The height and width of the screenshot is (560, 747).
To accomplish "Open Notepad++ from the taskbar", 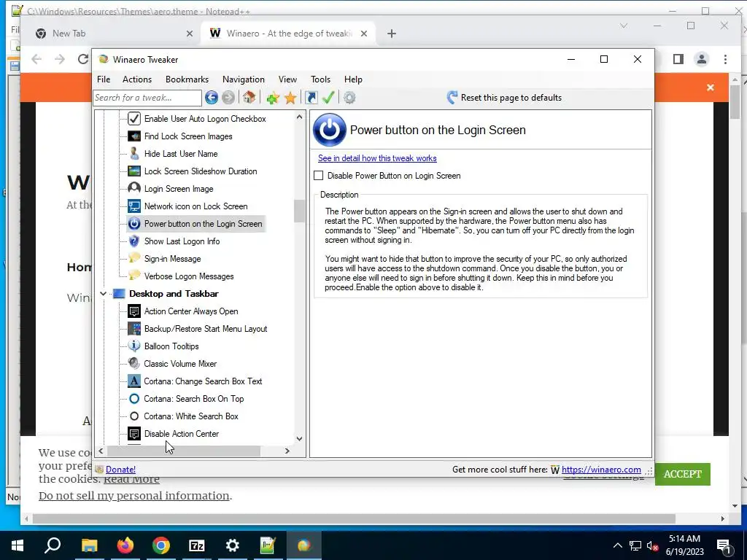I will (268, 545).
